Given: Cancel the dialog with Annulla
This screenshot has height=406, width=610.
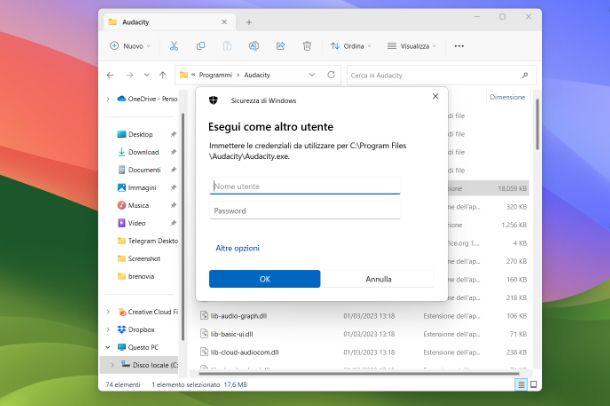Looking at the screenshot, I should coord(379,279).
